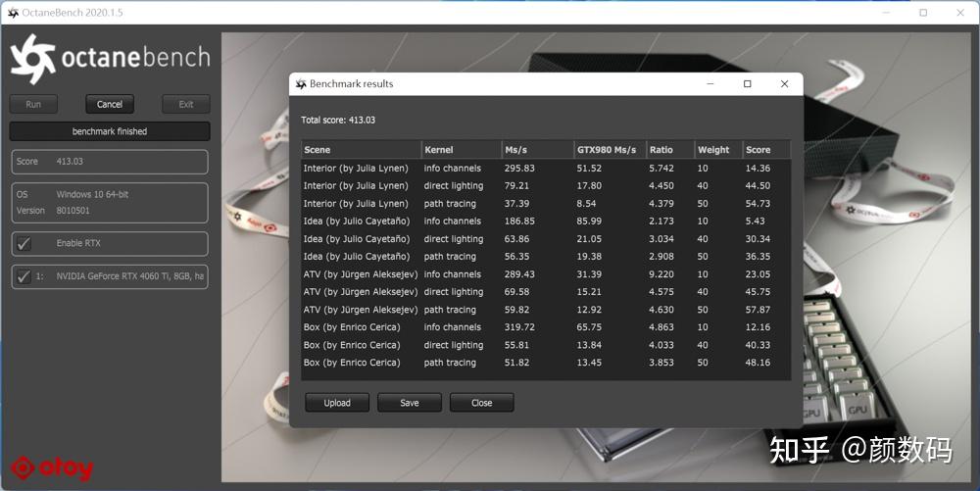Close the Benchmark results dialog with X
The image size is (980, 491).
[784, 83]
